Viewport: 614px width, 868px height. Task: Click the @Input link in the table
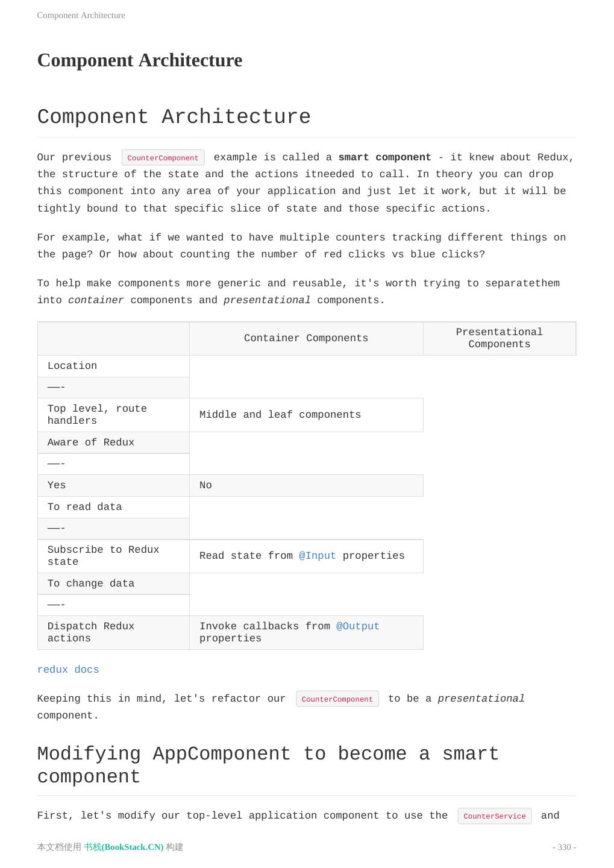click(x=318, y=556)
